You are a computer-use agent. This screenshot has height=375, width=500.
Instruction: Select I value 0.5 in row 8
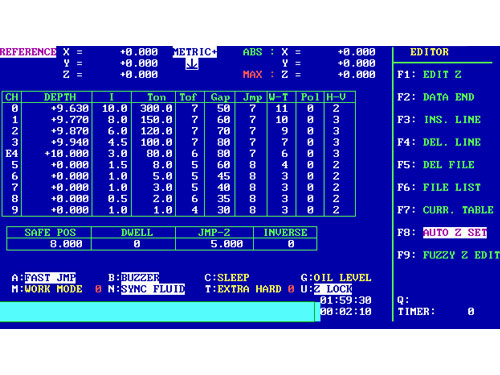118,198
